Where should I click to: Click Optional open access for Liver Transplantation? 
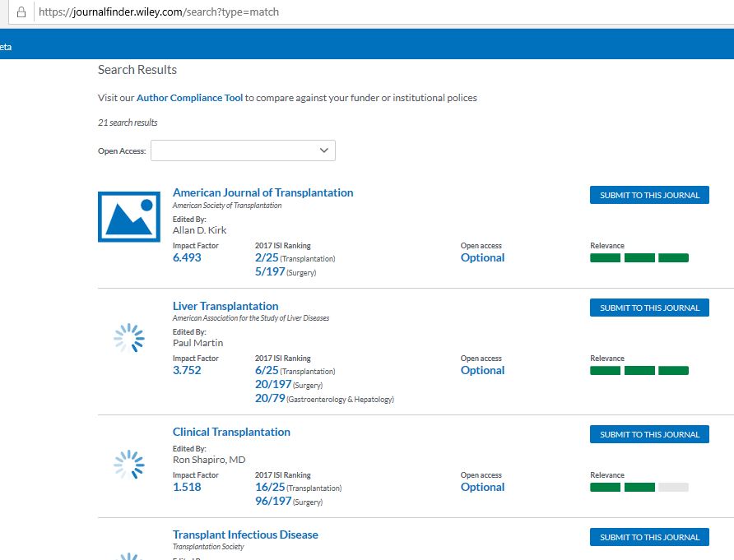pos(483,371)
